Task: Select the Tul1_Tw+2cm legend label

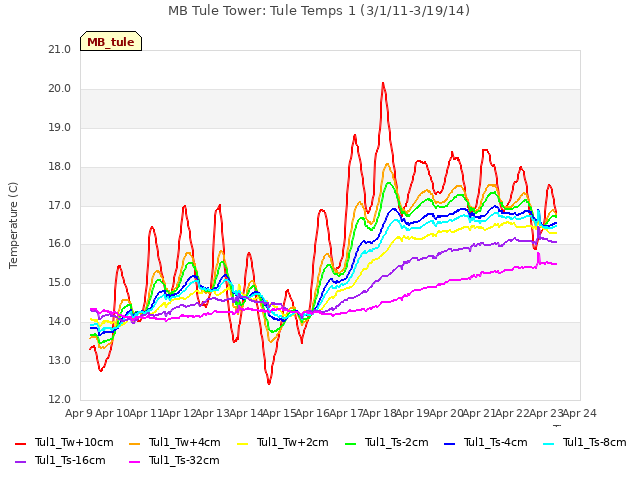Action: (x=293, y=442)
